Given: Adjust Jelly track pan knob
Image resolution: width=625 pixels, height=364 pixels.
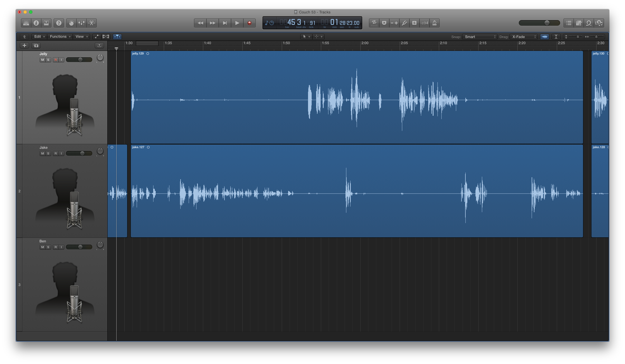Looking at the screenshot, I should coord(100,58).
